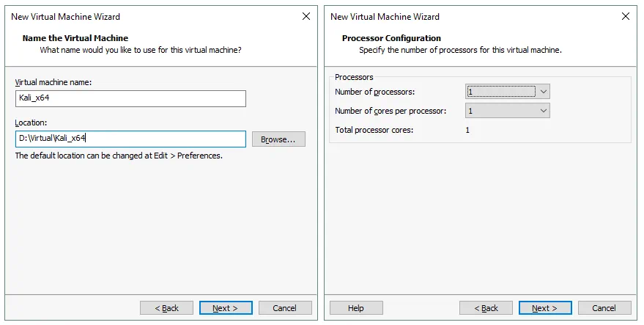Image resolution: width=644 pixels, height=325 pixels.
Task: Expand the Number of cores per processor dropdown
Action: click(x=507, y=111)
